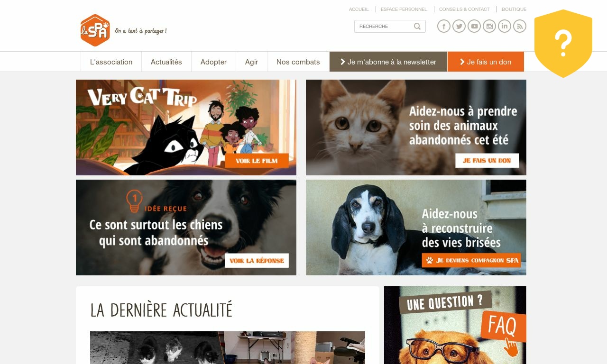Open the YouTube social icon
The height and width of the screenshot is (364, 607).
(474, 26)
